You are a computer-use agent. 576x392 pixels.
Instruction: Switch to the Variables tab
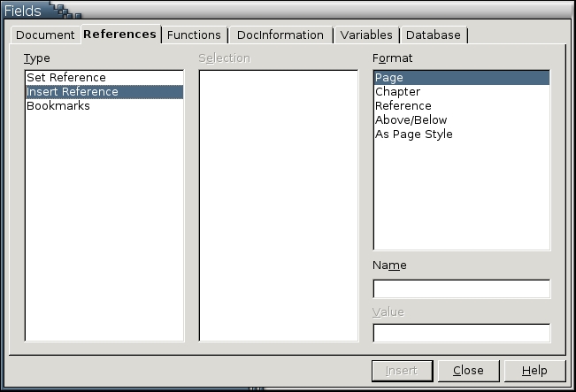(x=365, y=35)
